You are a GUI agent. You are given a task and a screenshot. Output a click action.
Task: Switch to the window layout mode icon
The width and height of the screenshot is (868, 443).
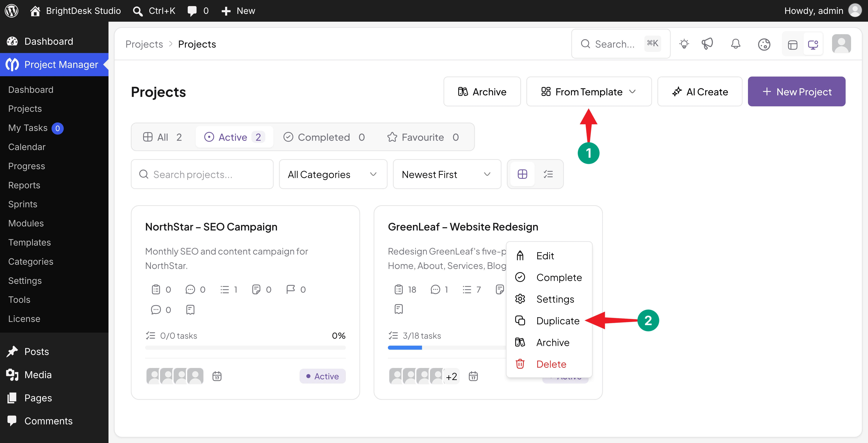[x=793, y=44]
